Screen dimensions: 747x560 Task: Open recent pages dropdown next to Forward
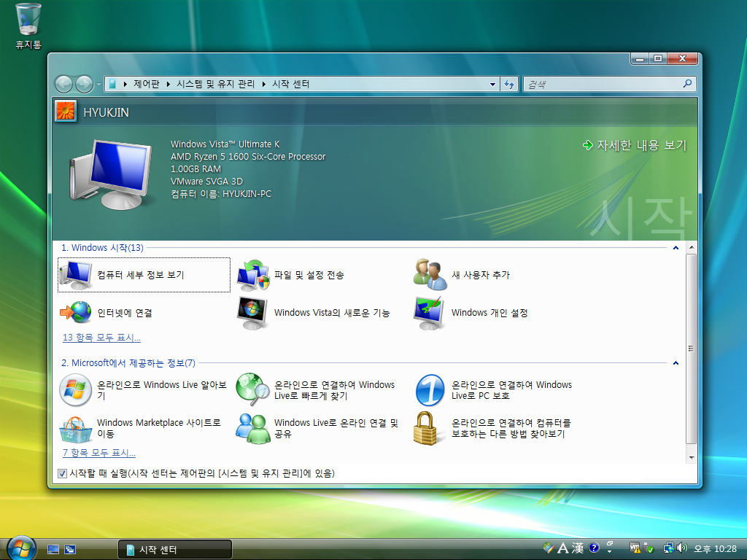[98, 85]
